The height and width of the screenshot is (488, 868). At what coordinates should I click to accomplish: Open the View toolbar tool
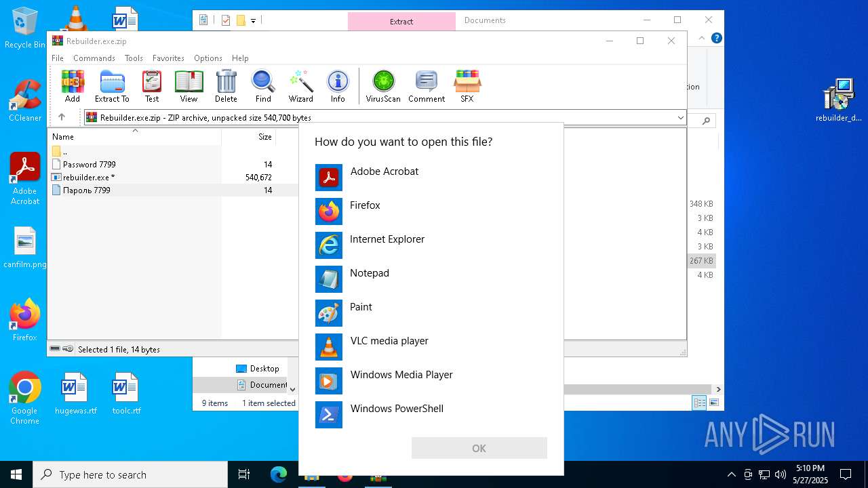(189, 86)
